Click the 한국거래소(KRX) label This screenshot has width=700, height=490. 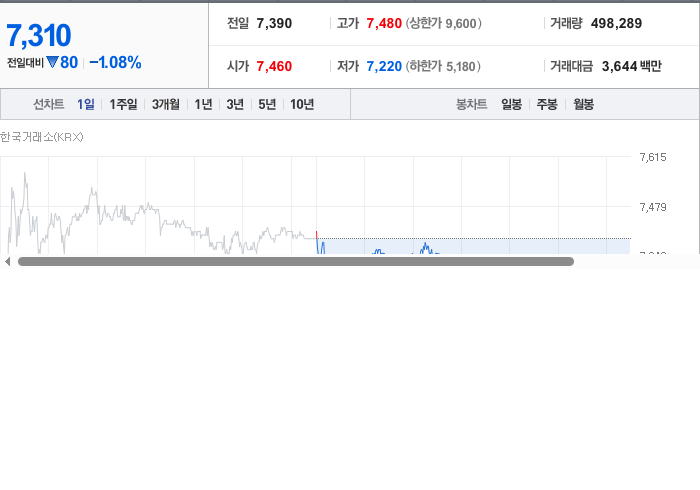coord(42,137)
